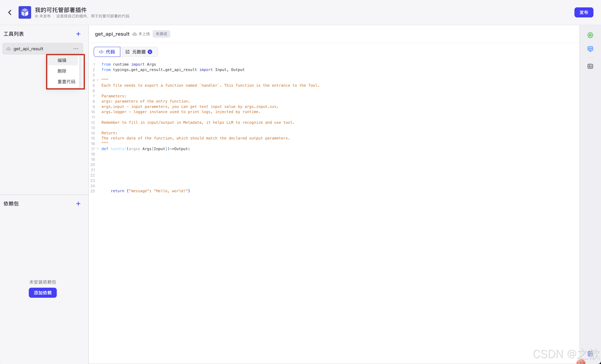This screenshot has height=364, width=601.
Task: Select 编辑 in the context menu
Action: [62, 60]
